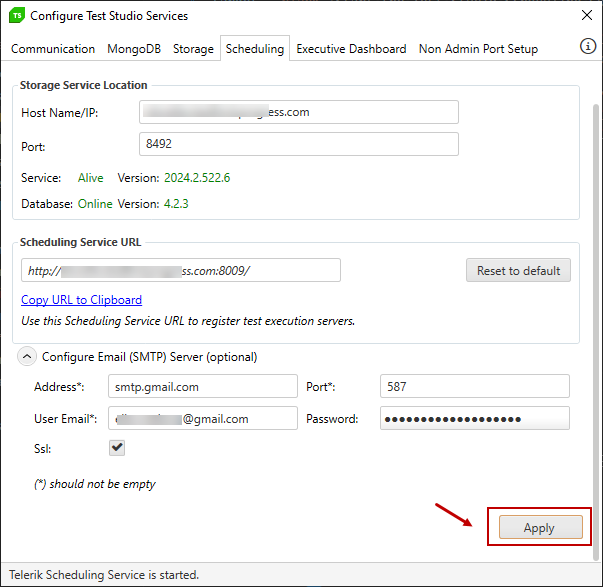Screen dimensions: 603x587
Task: Open the Communication tab
Action: click(x=53, y=49)
